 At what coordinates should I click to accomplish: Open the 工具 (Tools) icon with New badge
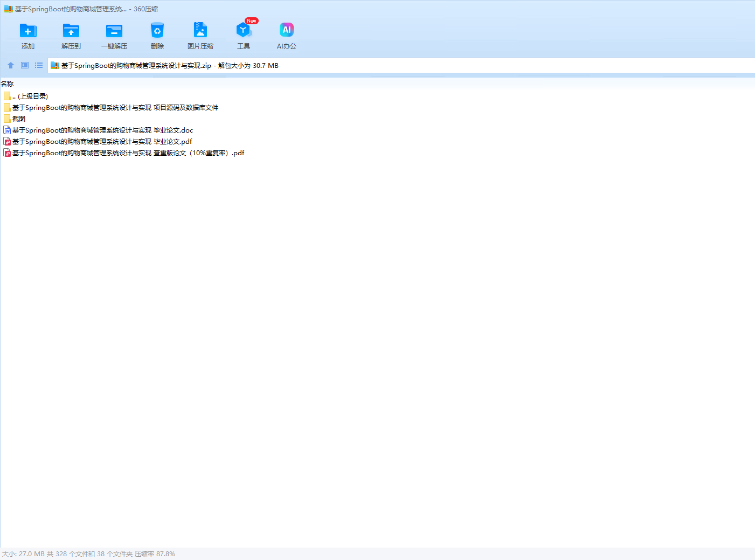(x=244, y=30)
